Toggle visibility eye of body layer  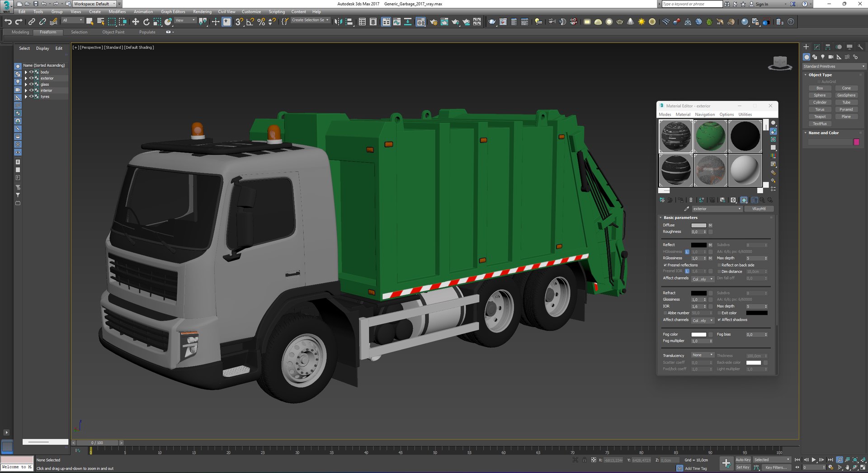(x=31, y=72)
